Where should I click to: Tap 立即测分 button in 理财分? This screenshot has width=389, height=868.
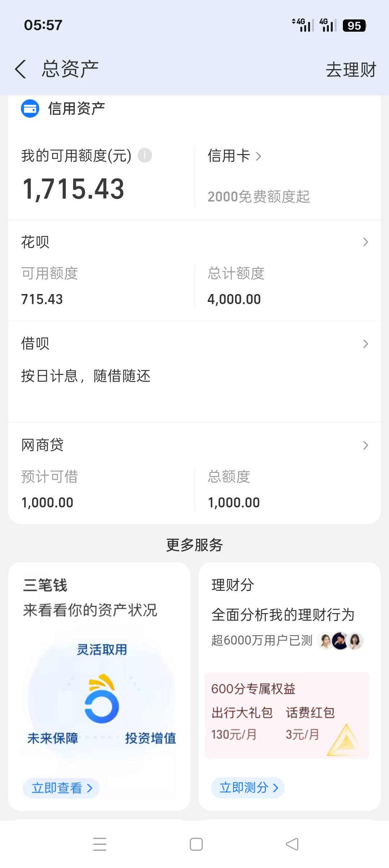pyautogui.click(x=248, y=788)
